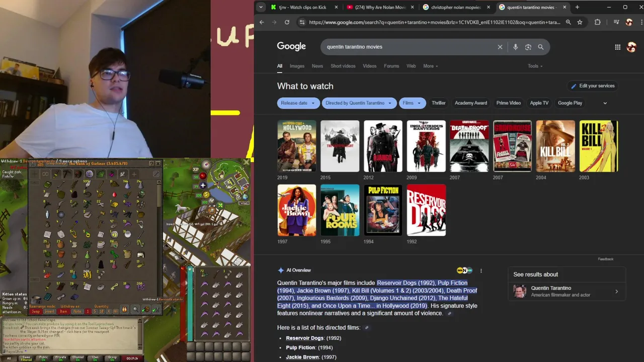Click the red hitpoints orb
The height and width of the screenshot is (362, 644).
pyautogui.click(x=203, y=176)
